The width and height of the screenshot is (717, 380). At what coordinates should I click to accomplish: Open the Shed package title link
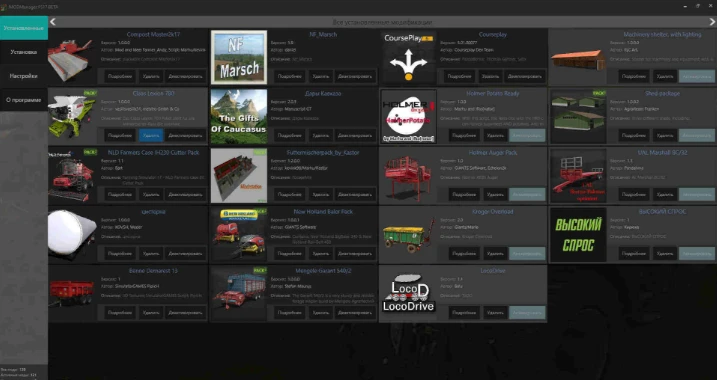(662, 93)
